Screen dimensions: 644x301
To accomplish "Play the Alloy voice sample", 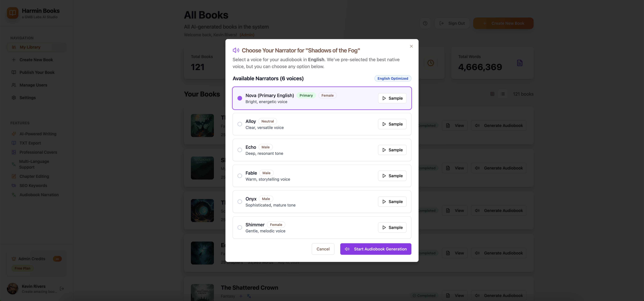I will point(392,124).
